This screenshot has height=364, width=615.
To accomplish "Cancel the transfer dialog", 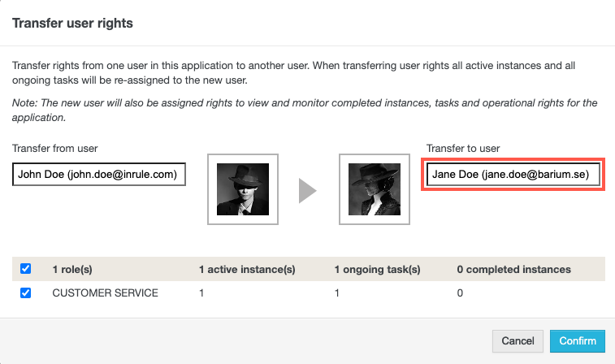I will [518, 341].
